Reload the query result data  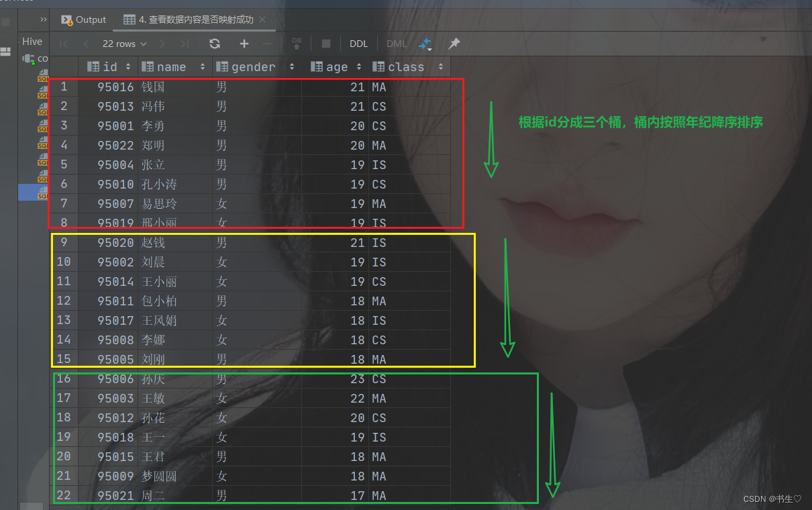tap(215, 44)
